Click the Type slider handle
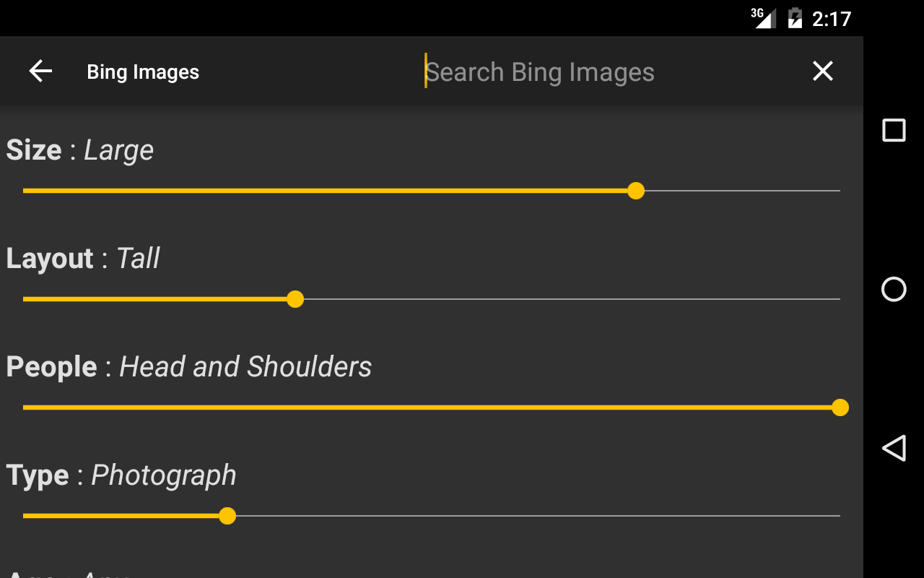The width and height of the screenshot is (924, 578). click(227, 516)
